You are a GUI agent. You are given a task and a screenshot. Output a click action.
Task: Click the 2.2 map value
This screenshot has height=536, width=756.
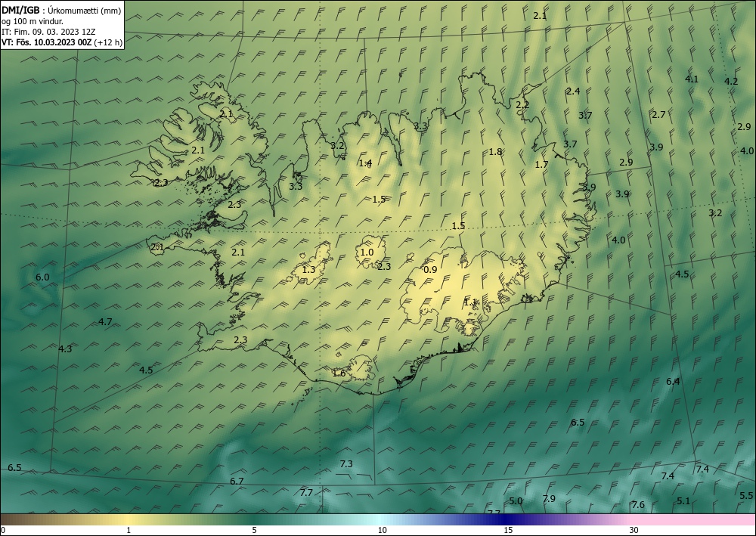pos(522,105)
